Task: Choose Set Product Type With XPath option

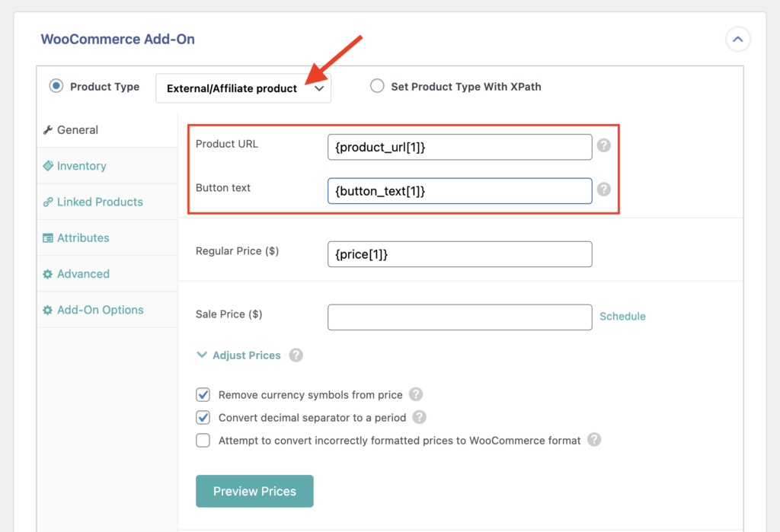Action: [377, 86]
